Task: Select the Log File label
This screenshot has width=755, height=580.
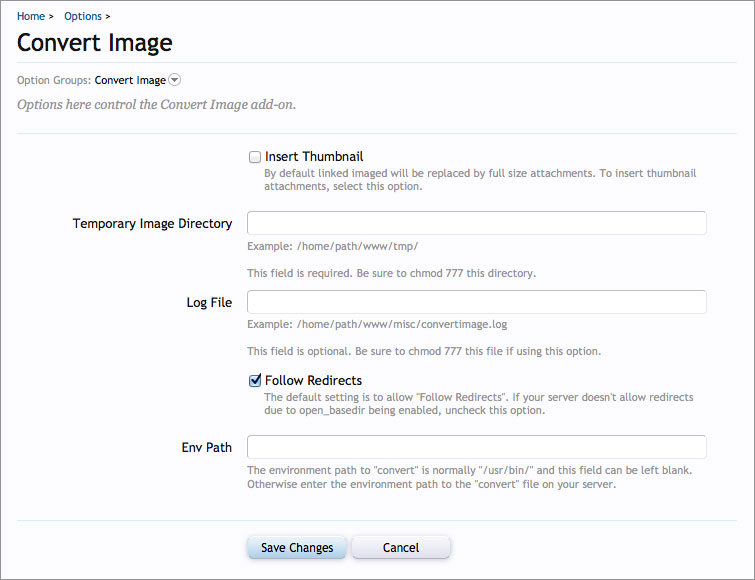Action: [x=209, y=303]
